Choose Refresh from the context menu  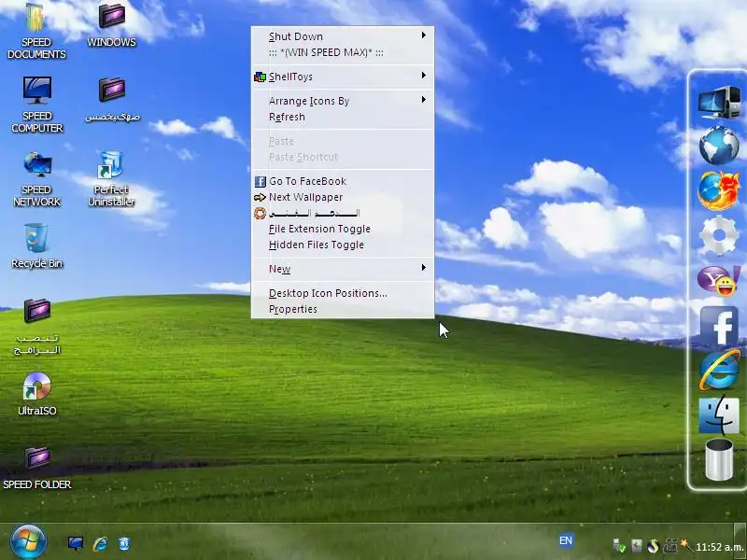click(x=343, y=118)
